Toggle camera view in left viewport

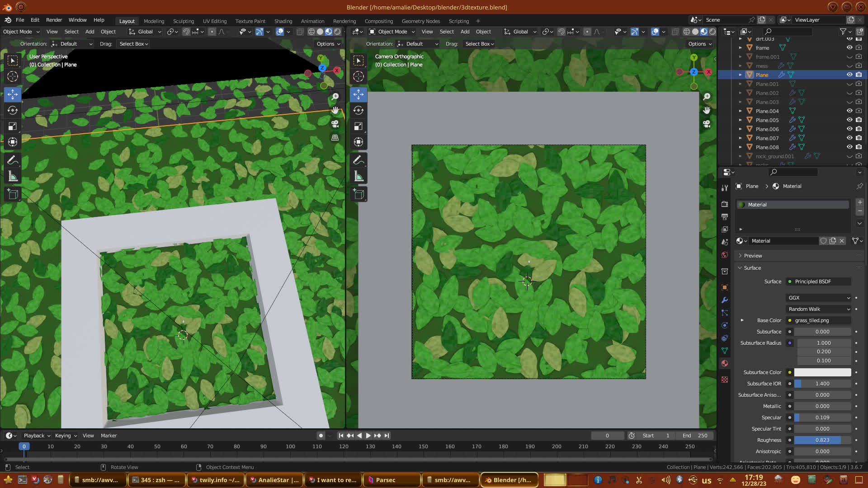point(335,124)
